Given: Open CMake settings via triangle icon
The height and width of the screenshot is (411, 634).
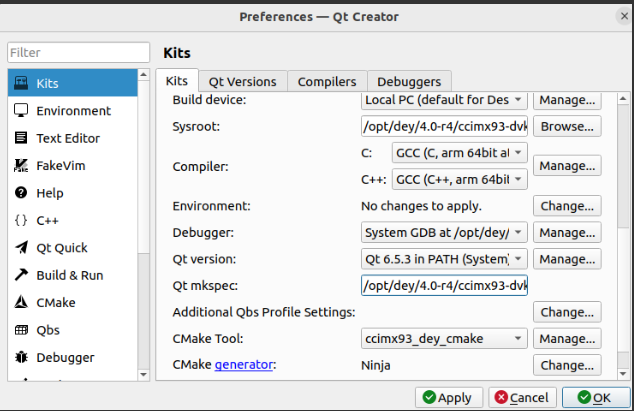Looking at the screenshot, I should tap(21, 303).
